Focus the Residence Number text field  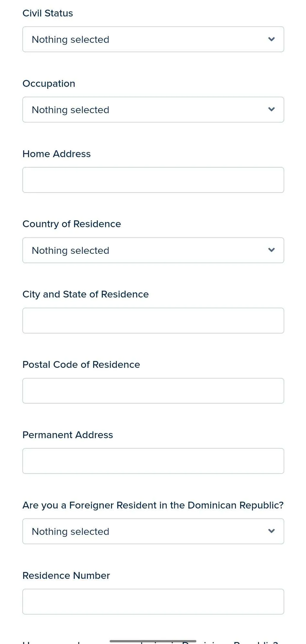153,602
